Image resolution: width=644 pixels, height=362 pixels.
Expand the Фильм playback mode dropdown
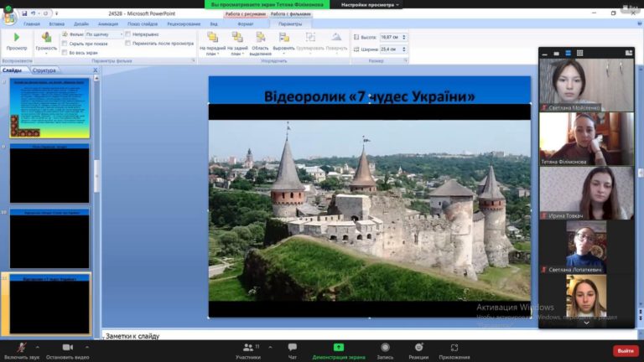[120, 34]
